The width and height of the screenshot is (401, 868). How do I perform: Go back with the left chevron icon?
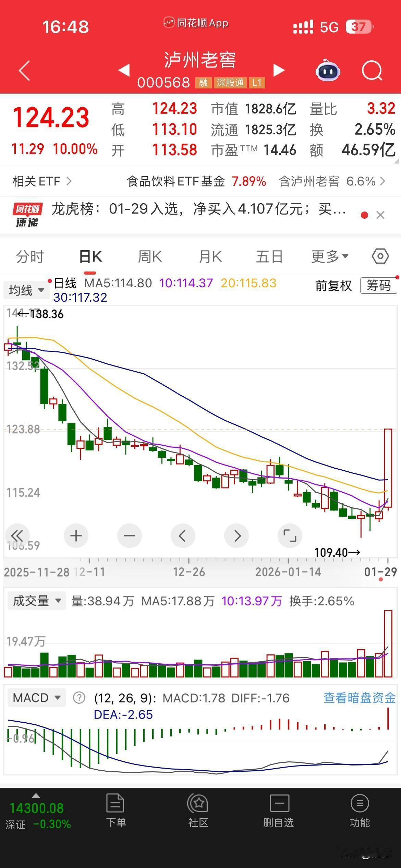tap(24, 70)
